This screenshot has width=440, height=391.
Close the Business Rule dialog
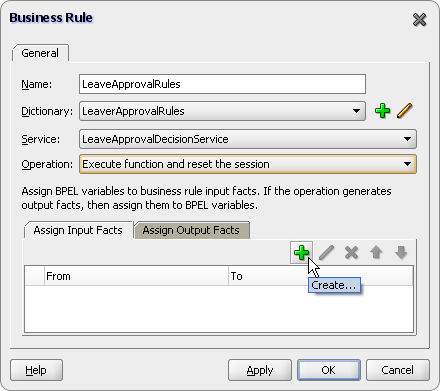click(x=419, y=20)
